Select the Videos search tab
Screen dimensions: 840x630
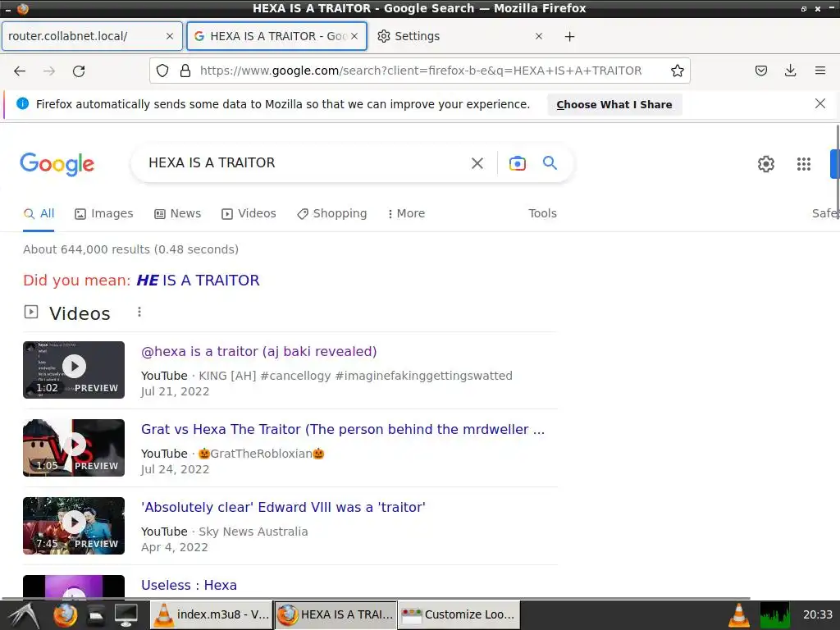click(249, 213)
